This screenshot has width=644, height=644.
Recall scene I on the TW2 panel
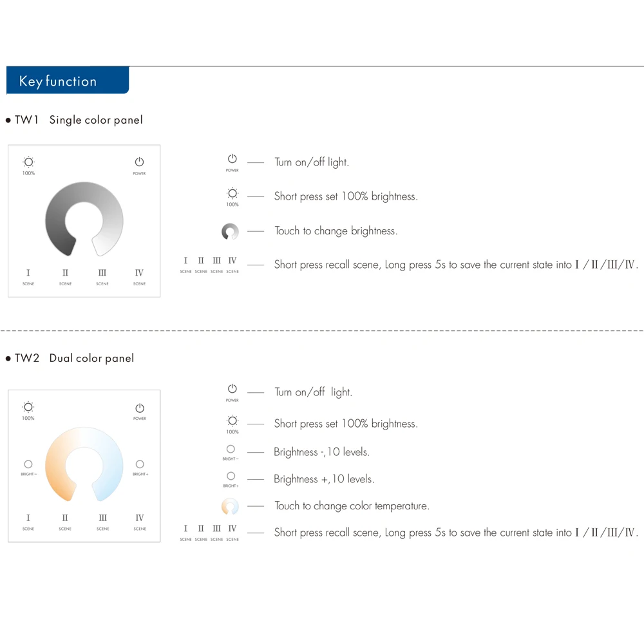point(28,518)
